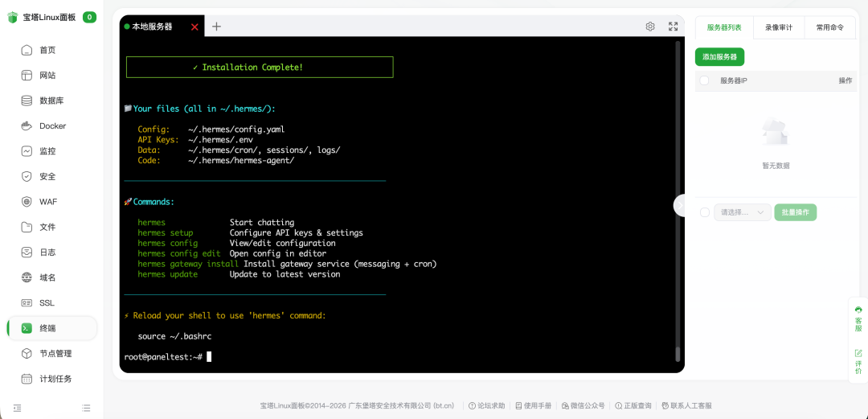Open the 请选择 batch action dropdown

[x=743, y=212]
